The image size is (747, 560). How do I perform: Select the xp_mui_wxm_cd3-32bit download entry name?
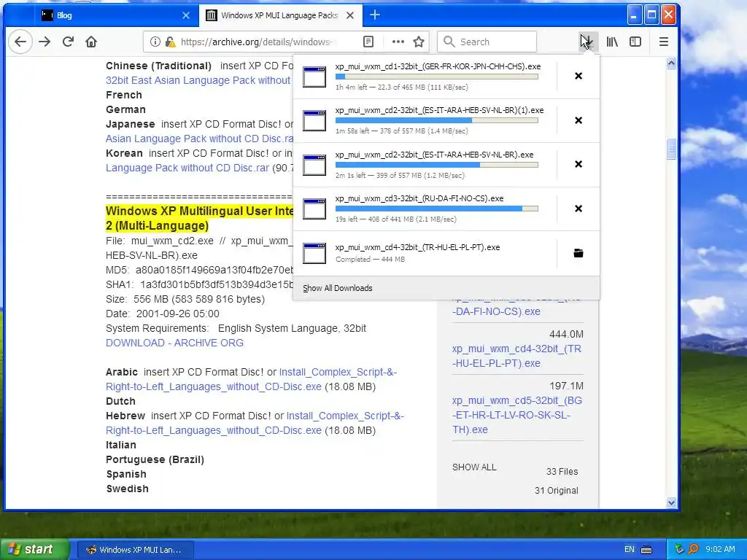(419, 198)
